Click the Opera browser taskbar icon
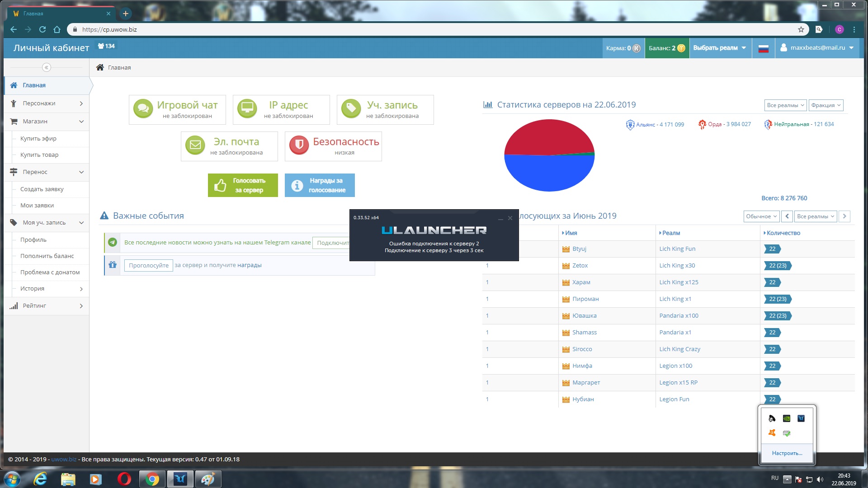868x488 pixels. tap(124, 479)
